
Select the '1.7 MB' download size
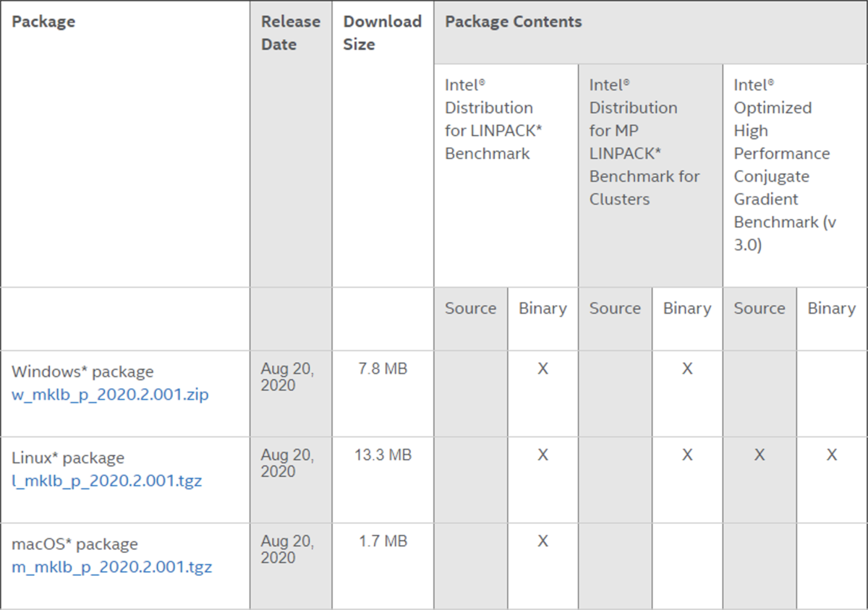(x=383, y=541)
